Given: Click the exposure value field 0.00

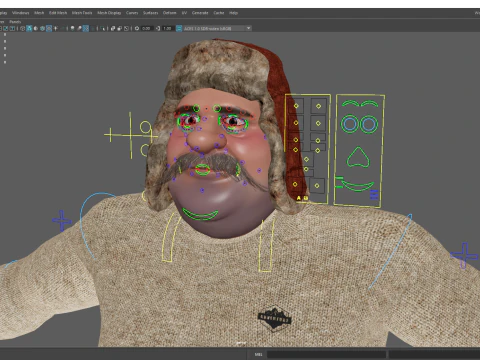Looking at the screenshot, I should [147, 29].
